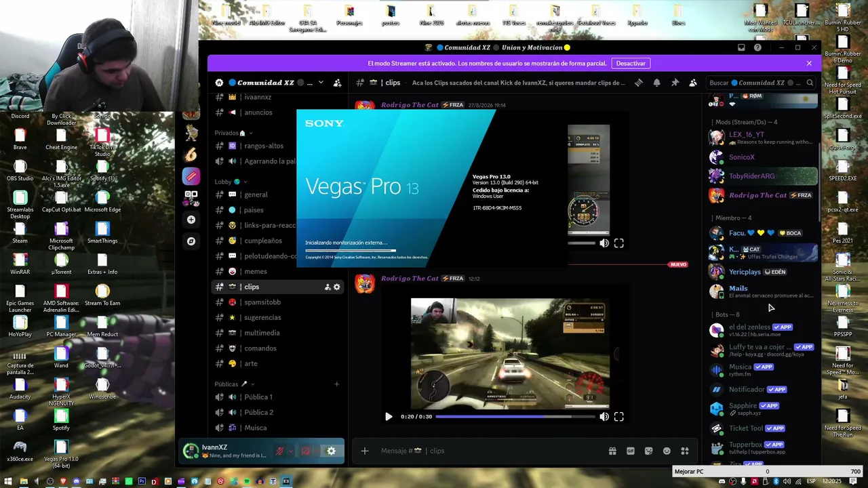
Task: Dismiss the streamer mode banner
Action: pyautogui.click(x=809, y=63)
